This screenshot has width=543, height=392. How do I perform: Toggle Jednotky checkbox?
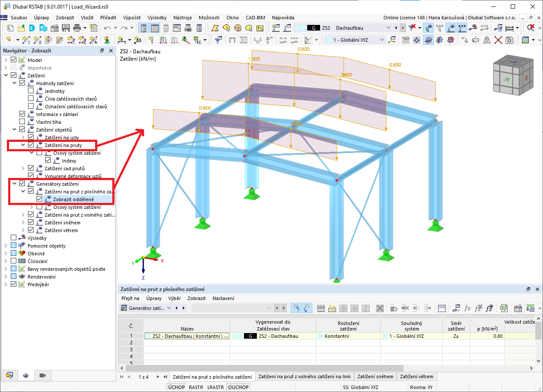click(x=31, y=91)
